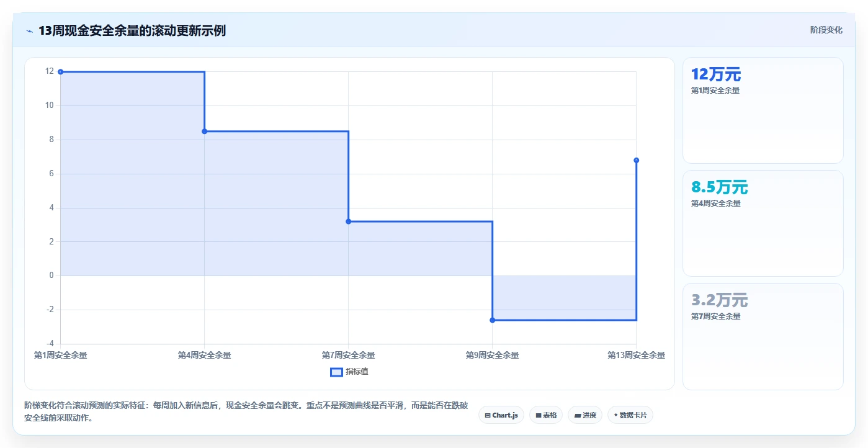Click the 第7周安全余量 x-axis label
The width and height of the screenshot is (868, 448).
pos(348,356)
